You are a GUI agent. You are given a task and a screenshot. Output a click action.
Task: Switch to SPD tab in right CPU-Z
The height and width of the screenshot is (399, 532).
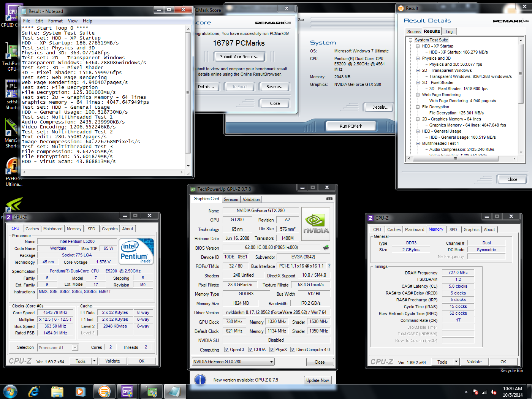point(453,230)
